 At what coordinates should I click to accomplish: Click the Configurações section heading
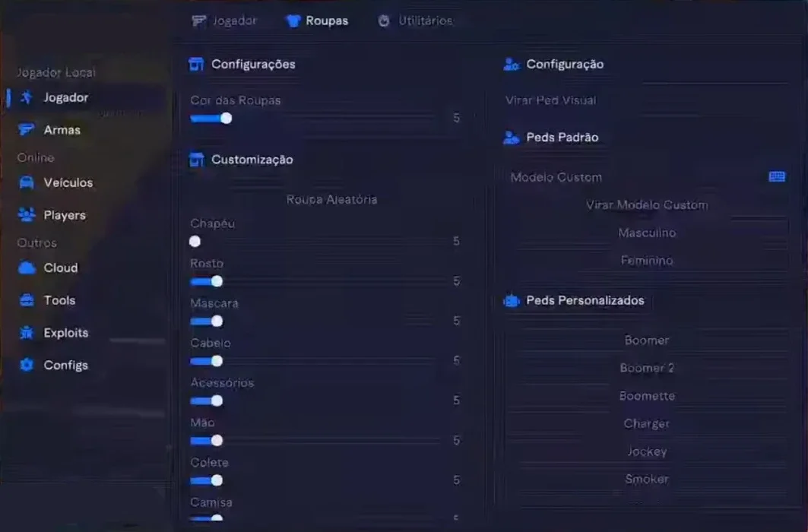point(253,65)
